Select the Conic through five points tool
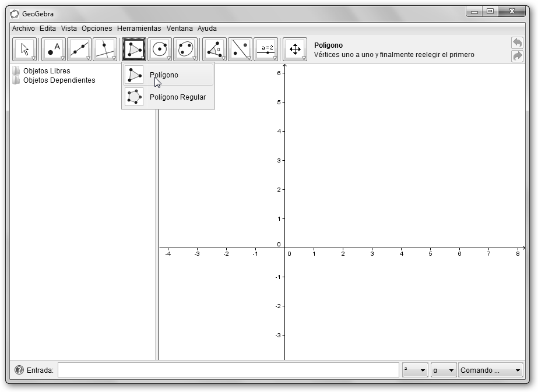Screen dimensions: 538x392 click(185, 50)
